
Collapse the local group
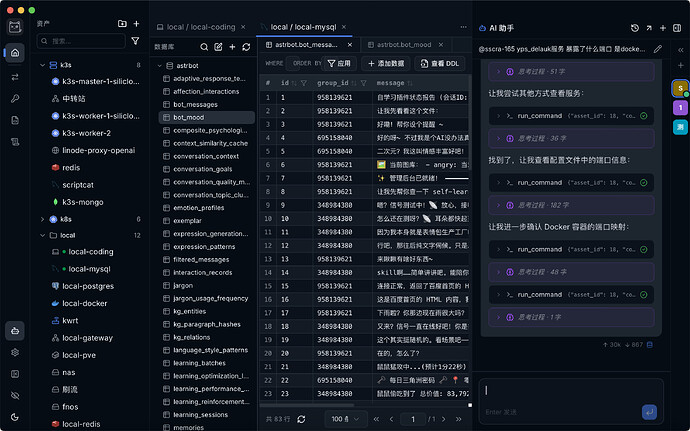click(x=43, y=236)
